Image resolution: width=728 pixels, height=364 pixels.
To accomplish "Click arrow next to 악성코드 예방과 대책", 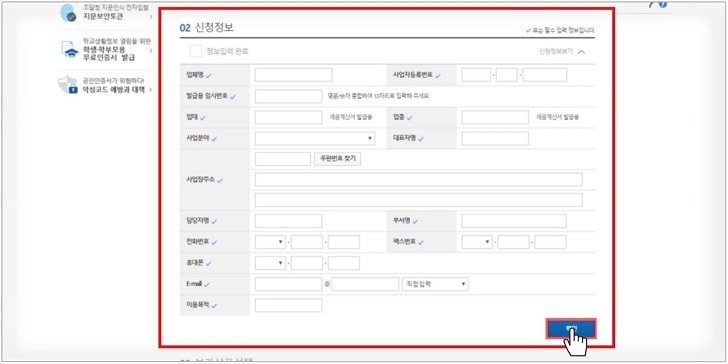I will (151, 89).
